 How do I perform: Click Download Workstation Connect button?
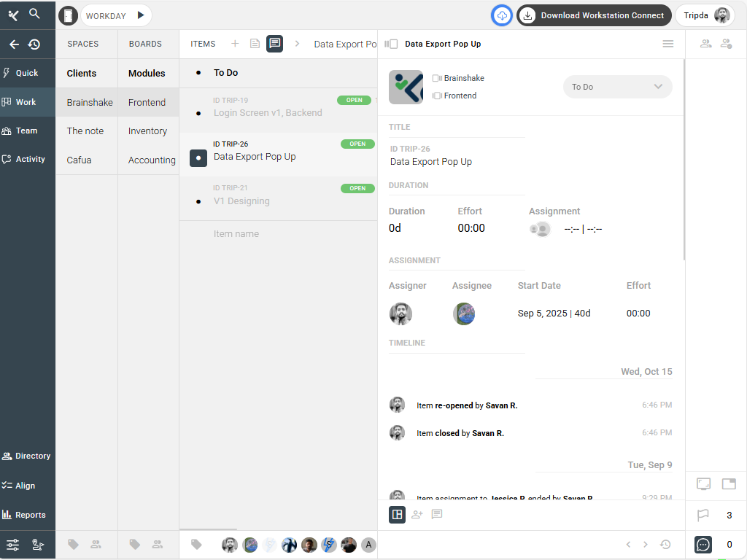[594, 15]
